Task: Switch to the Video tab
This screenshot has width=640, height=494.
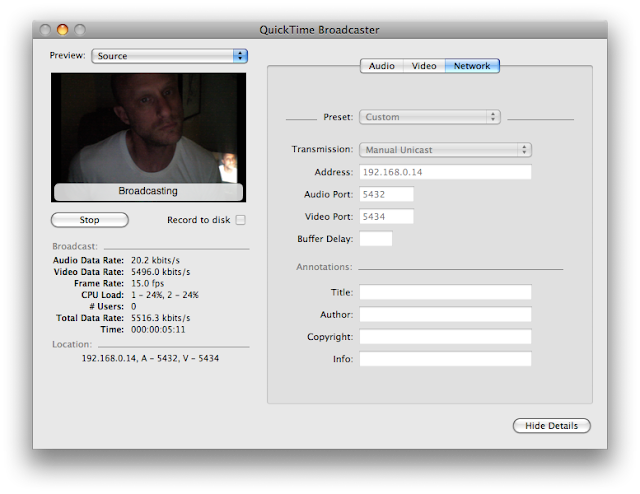Action: coord(424,66)
